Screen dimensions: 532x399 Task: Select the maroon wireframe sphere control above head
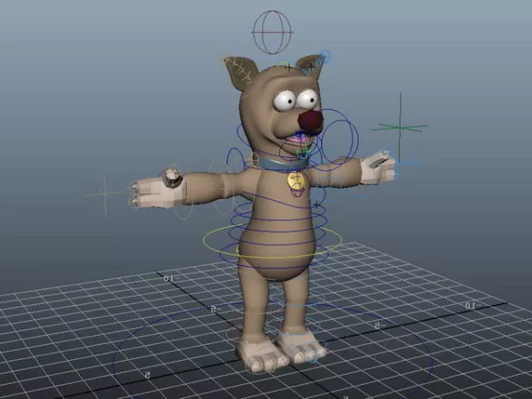272,32
